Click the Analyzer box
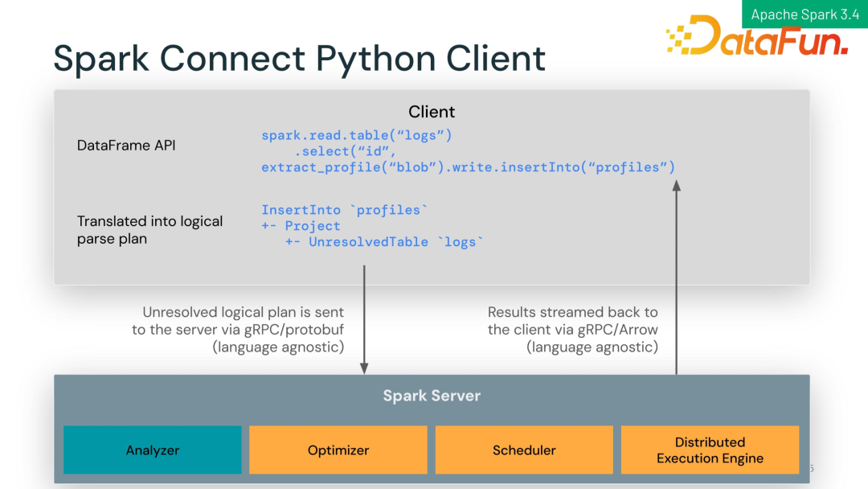Viewport: 868px width, 489px height. pos(152,450)
